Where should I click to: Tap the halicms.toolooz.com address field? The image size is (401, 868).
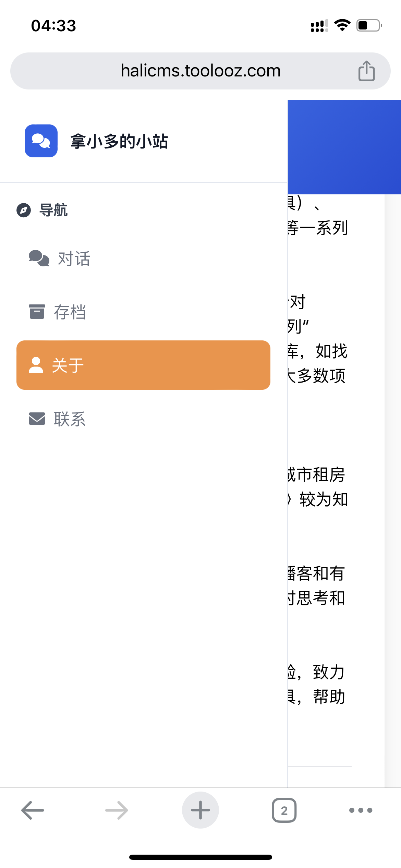point(200,71)
